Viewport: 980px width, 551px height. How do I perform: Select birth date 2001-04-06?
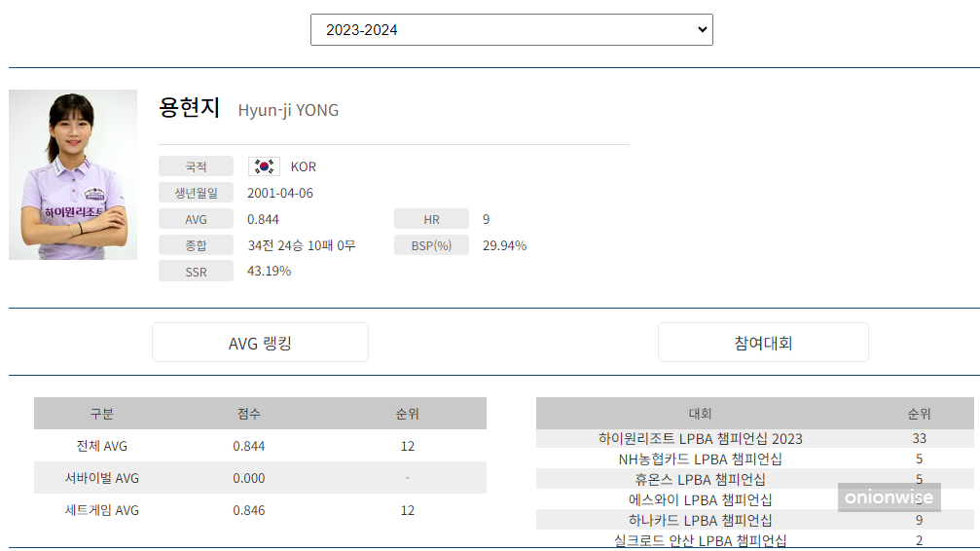pyautogui.click(x=280, y=194)
